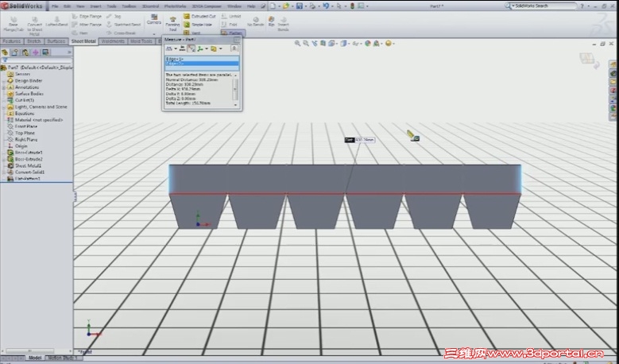
Task: Open the Insert menu
Action: coord(95,6)
